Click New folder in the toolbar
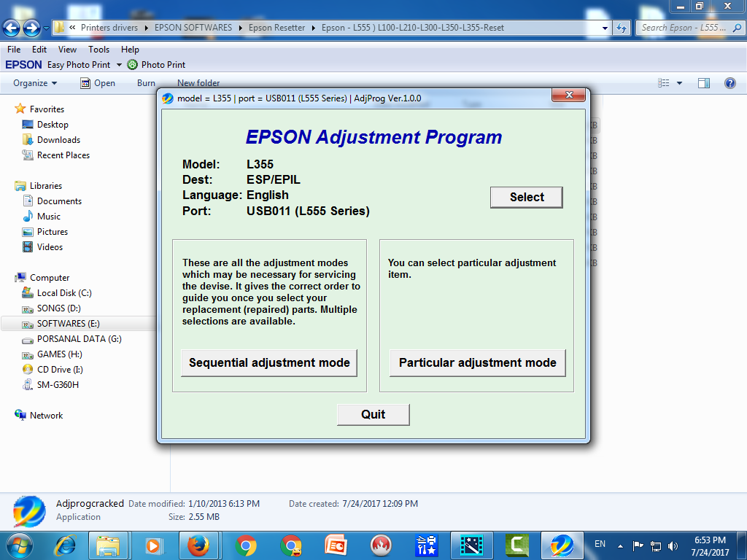747x560 pixels. [198, 83]
